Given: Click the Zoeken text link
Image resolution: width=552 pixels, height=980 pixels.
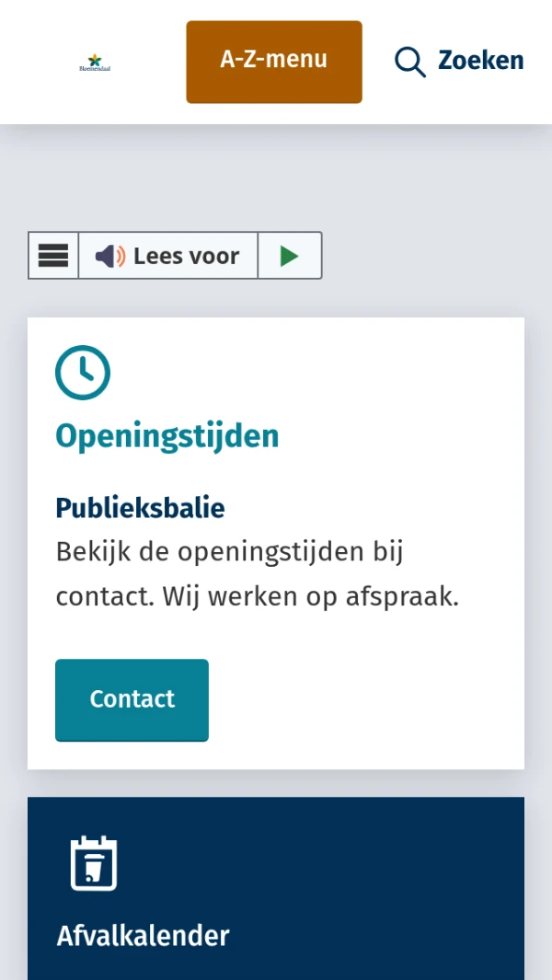Looking at the screenshot, I should 482,61.
